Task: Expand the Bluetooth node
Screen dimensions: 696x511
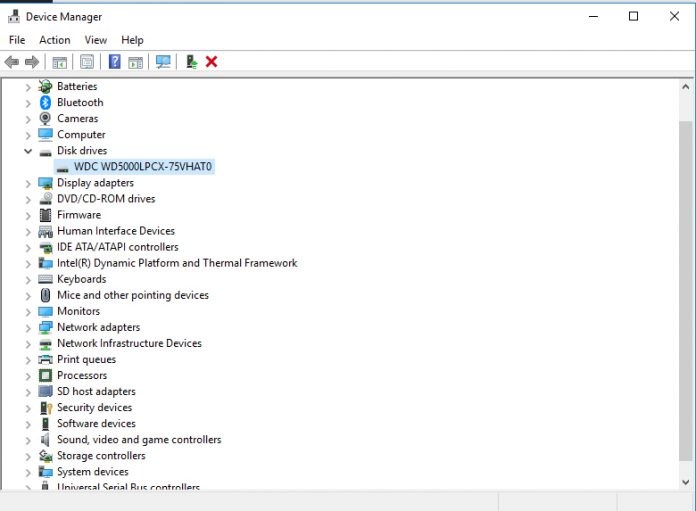Action: (28, 103)
